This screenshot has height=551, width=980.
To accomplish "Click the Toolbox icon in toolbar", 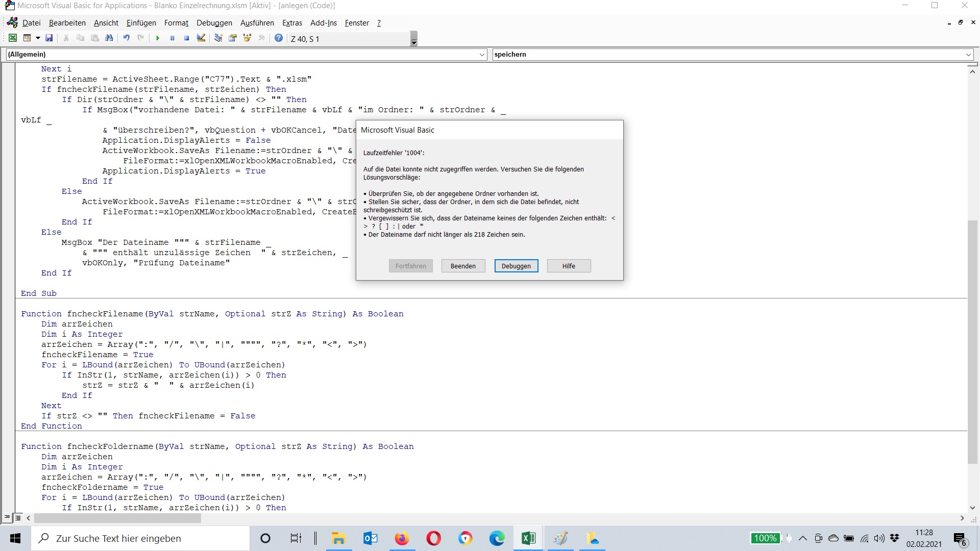I will point(261,38).
